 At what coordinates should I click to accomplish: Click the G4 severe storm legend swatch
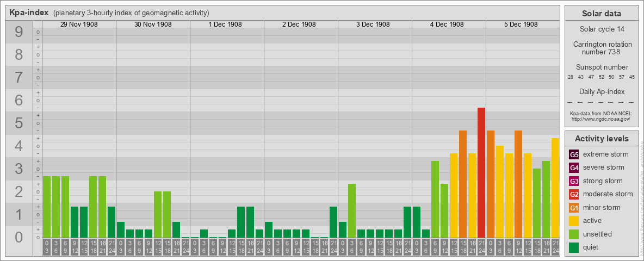(574, 167)
